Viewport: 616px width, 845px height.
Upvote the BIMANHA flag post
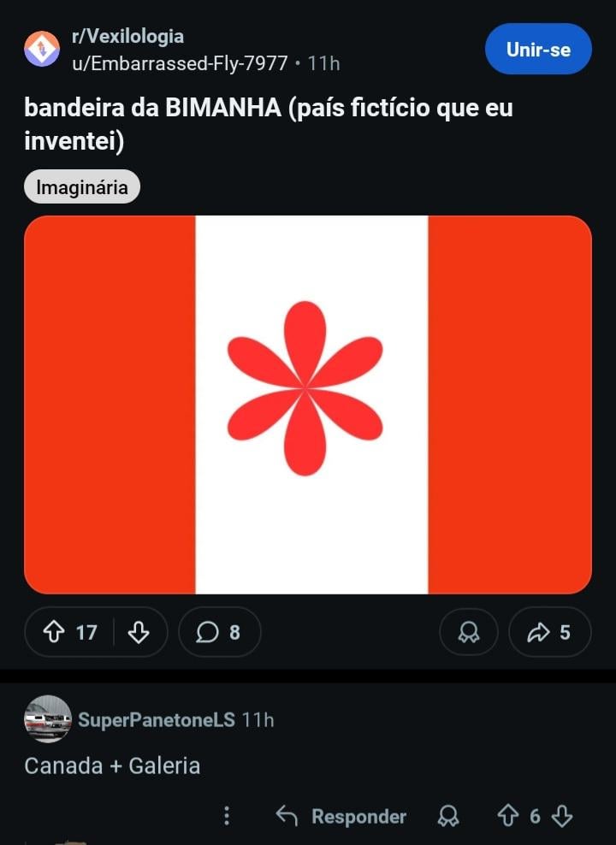pos(54,632)
